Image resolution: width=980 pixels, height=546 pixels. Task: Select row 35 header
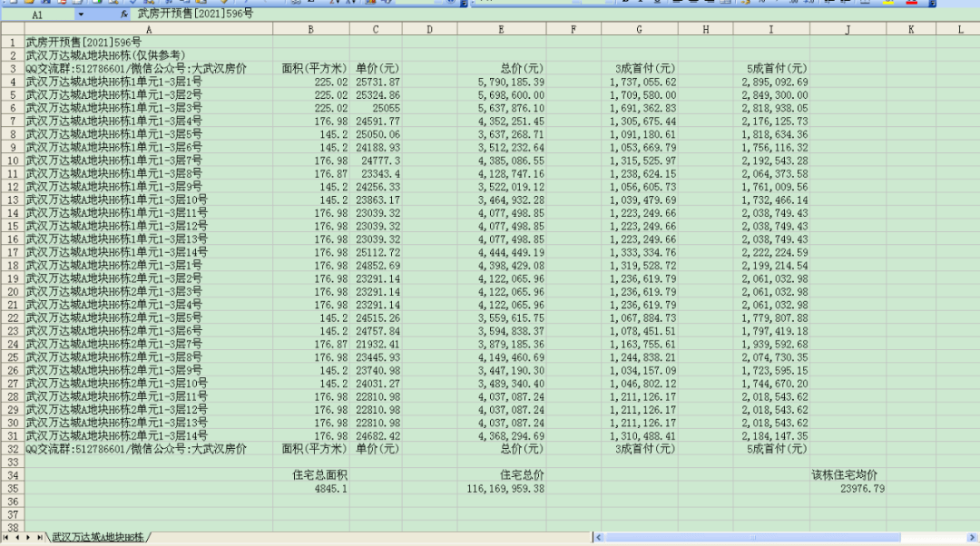[13, 488]
